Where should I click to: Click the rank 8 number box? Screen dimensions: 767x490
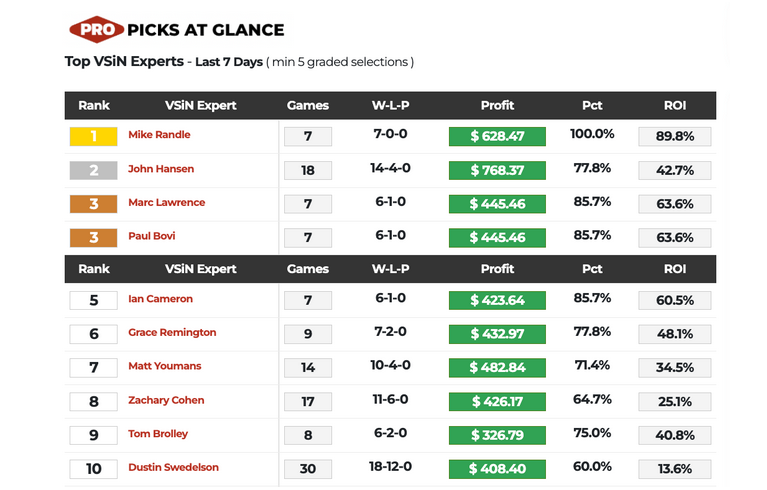[x=94, y=401]
